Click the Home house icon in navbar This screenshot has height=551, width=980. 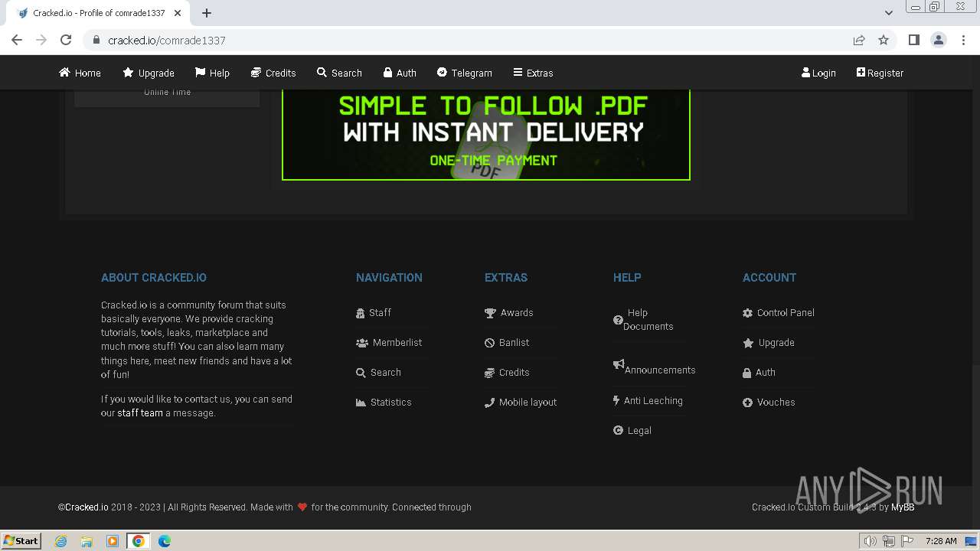[65, 73]
